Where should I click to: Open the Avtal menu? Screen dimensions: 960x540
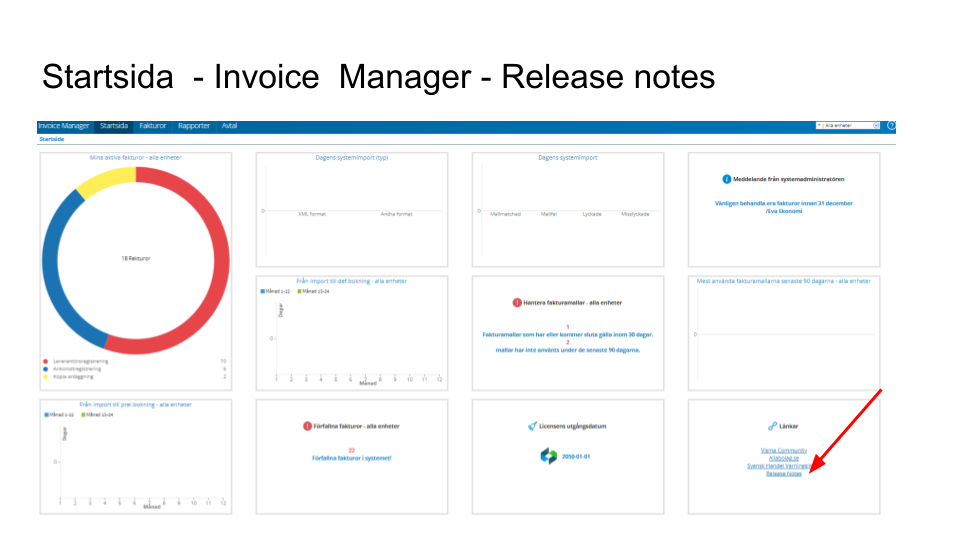tap(230, 126)
